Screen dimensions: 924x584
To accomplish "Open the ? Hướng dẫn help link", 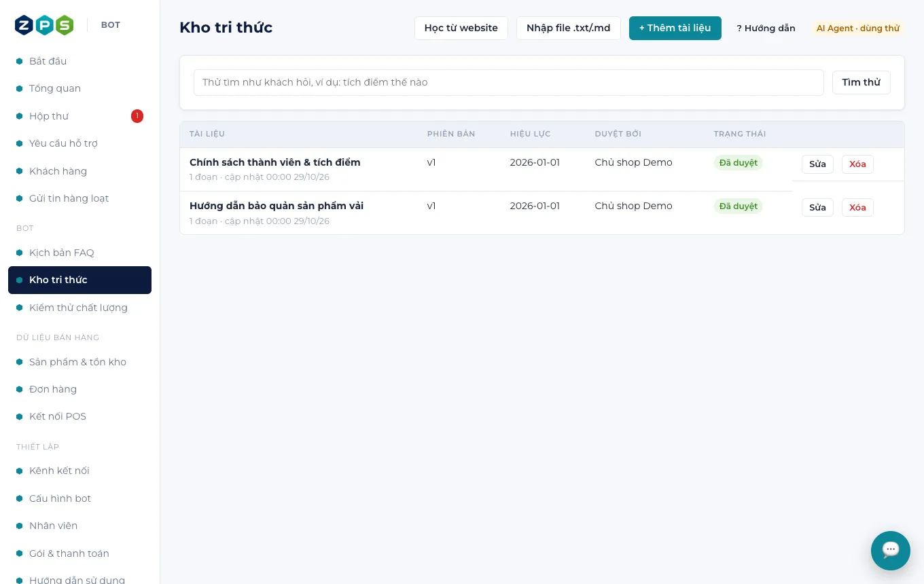I will tap(766, 29).
